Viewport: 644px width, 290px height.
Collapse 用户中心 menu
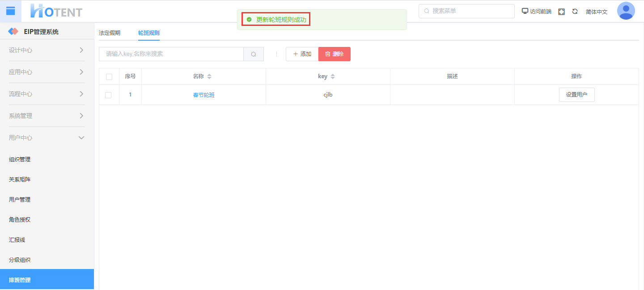point(47,138)
